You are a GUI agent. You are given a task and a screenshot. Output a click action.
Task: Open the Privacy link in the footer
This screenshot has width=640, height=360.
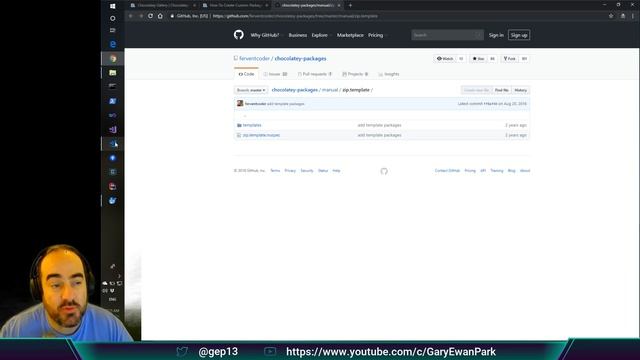pos(290,171)
